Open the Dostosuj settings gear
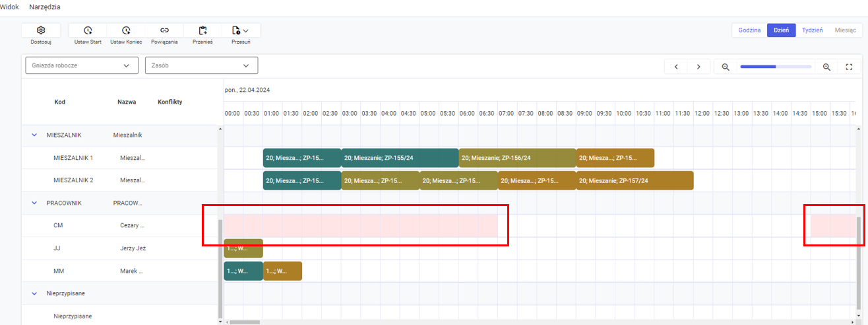Viewport: 868px width, 325px height. (41, 30)
